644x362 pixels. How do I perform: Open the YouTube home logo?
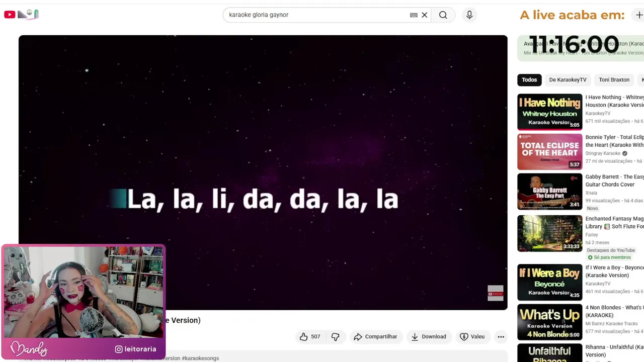point(10,15)
